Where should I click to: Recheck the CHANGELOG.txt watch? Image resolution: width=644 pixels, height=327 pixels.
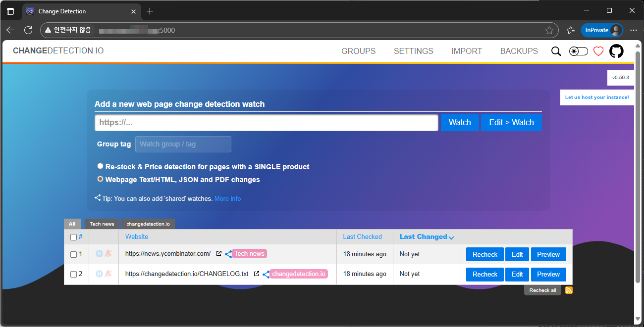click(x=485, y=274)
